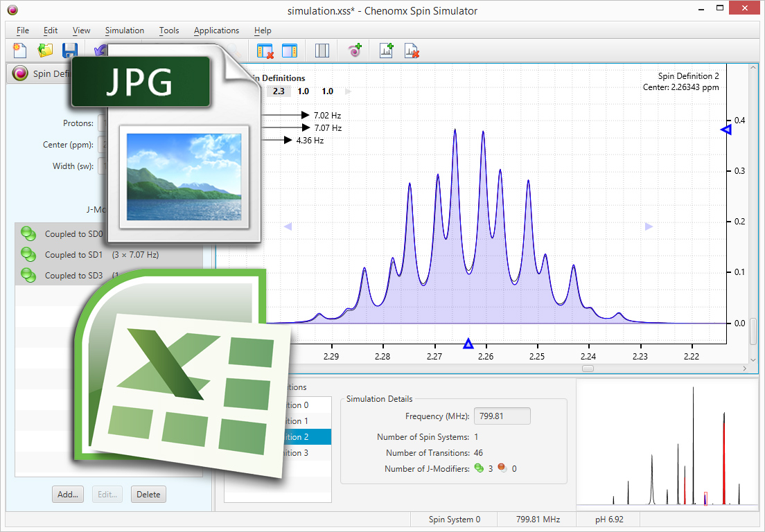The width and height of the screenshot is (765, 532).
Task: Open the File menu
Action: tap(23, 30)
